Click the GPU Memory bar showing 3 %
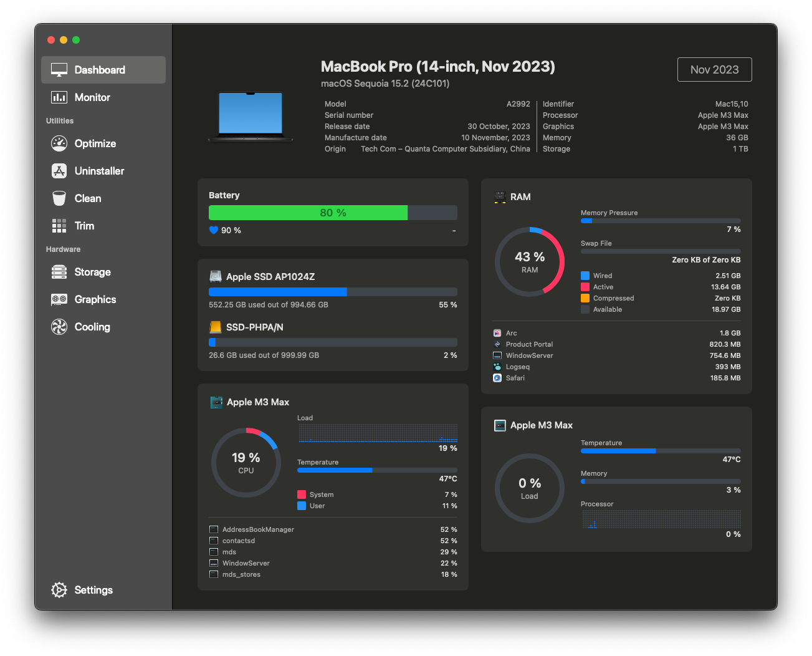Viewport: 812px width, 656px height. coord(661,481)
